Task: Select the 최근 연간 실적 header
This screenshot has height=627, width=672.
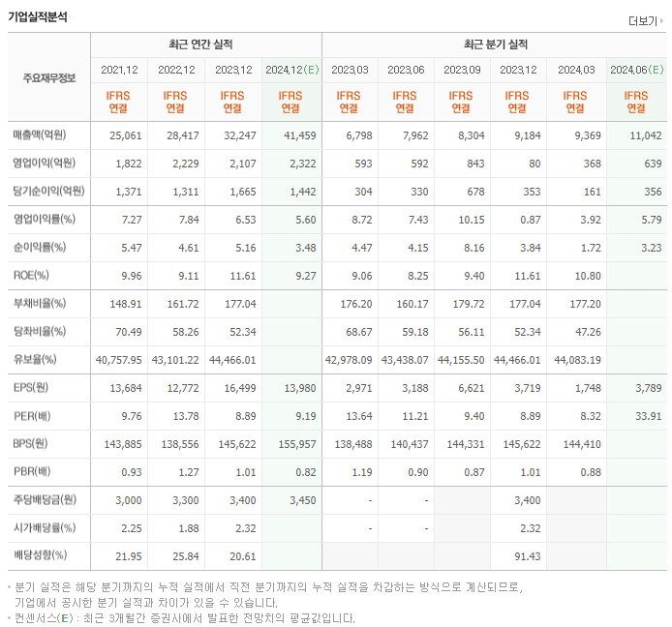Action: (200, 45)
